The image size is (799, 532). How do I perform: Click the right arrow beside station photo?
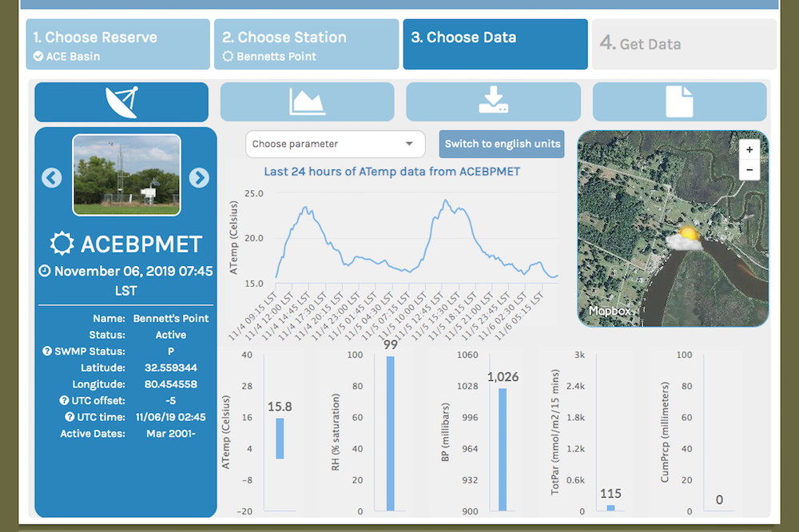[x=199, y=177]
